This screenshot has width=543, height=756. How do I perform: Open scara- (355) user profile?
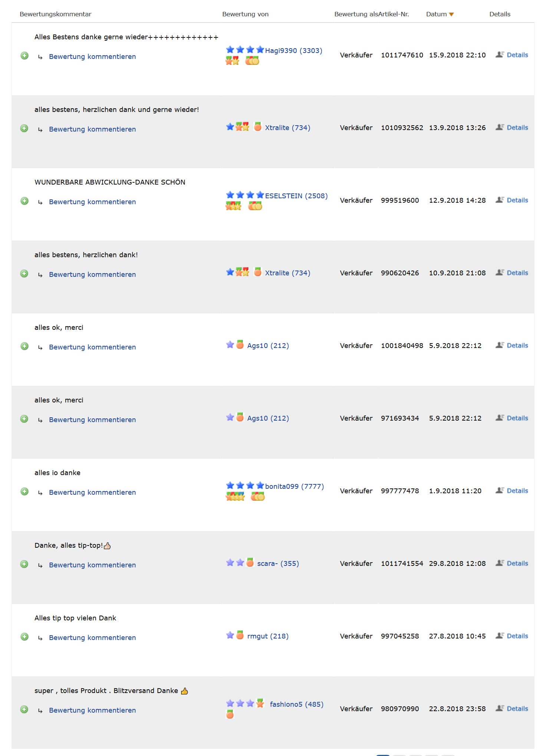[x=278, y=563]
